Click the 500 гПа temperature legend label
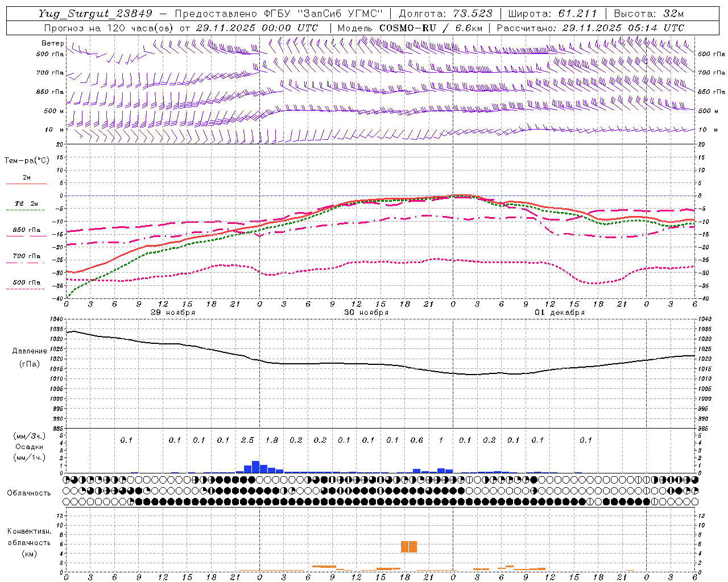This screenshot has height=582, width=728. [x=27, y=282]
